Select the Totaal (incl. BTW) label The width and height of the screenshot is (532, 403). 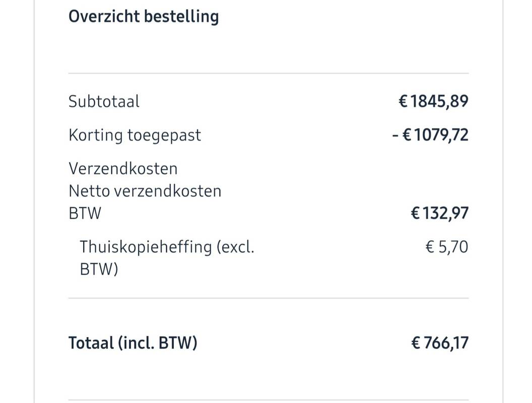pos(132,343)
